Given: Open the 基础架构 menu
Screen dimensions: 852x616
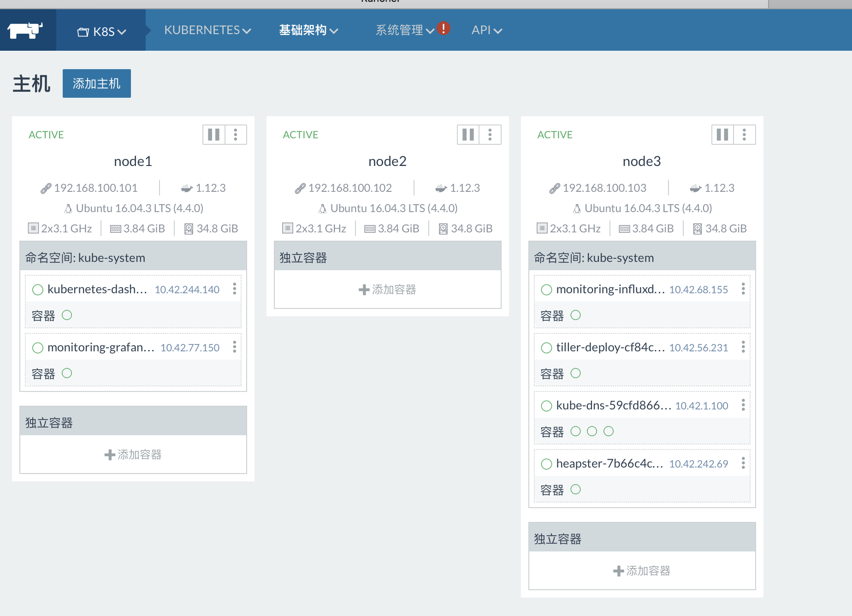Looking at the screenshot, I should (x=308, y=30).
